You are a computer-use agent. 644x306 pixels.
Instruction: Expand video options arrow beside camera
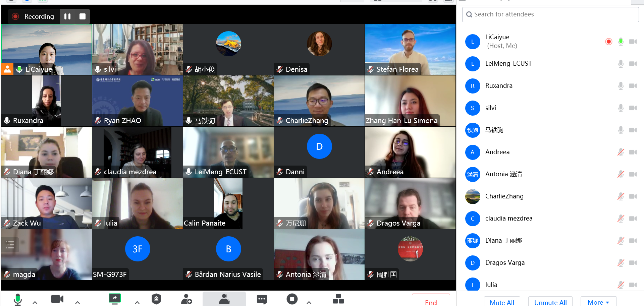77,302
